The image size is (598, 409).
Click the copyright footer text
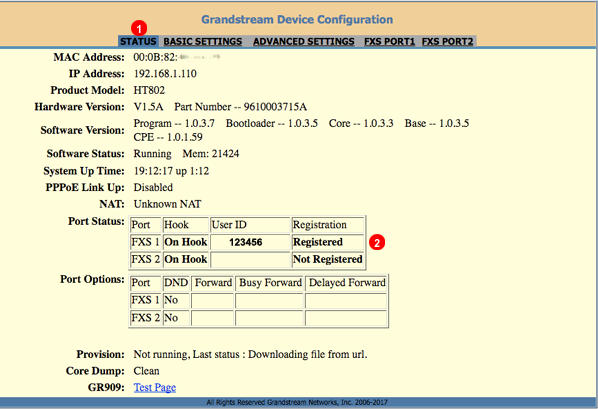click(297, 402)
